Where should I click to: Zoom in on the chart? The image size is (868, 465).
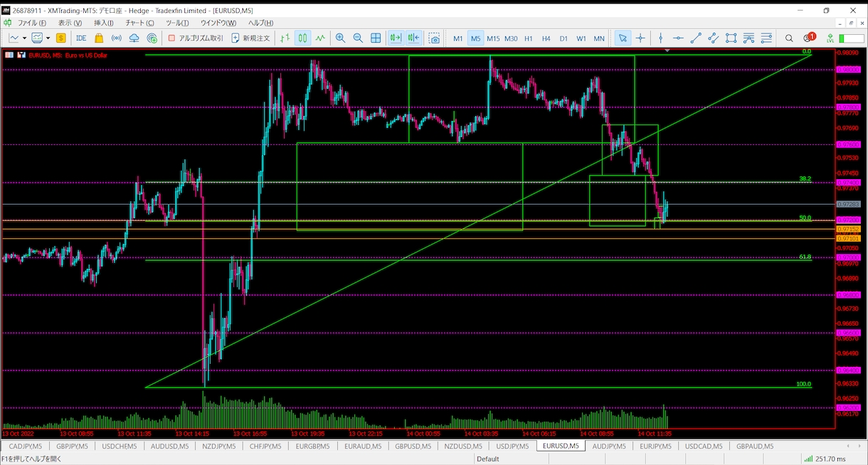[x=340, y=38]
